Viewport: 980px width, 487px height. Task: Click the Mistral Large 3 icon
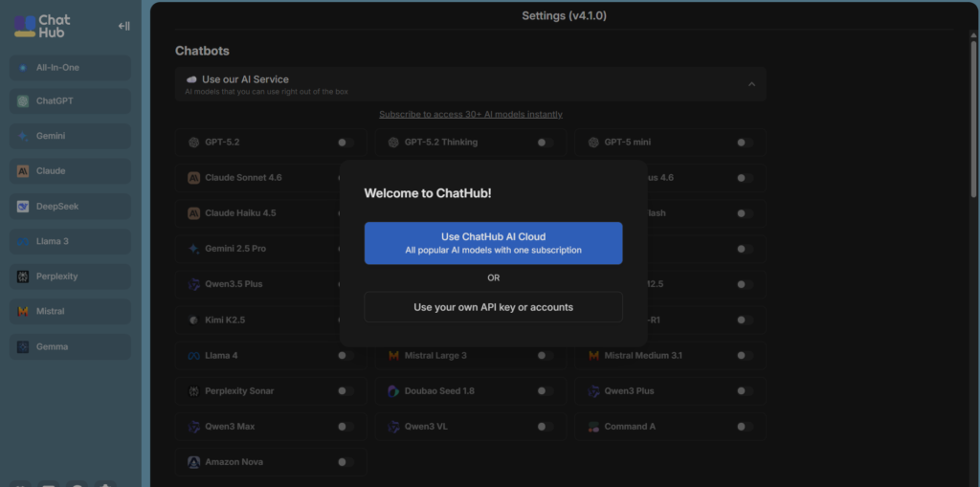pyautogui.click(x=393, y=356)
